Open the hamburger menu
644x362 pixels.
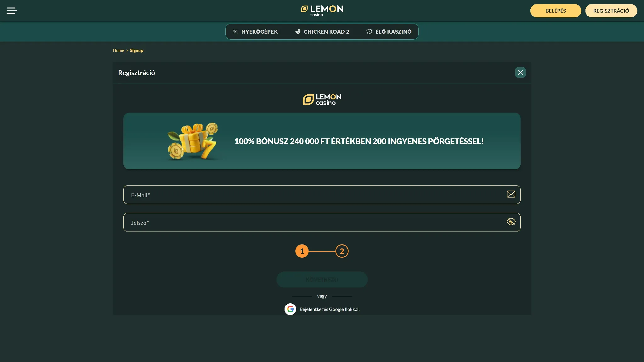click(x=11, y=11)
